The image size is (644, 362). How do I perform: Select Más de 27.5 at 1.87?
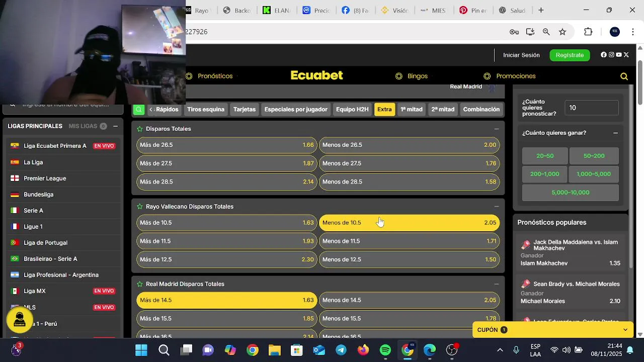point(227,163)
